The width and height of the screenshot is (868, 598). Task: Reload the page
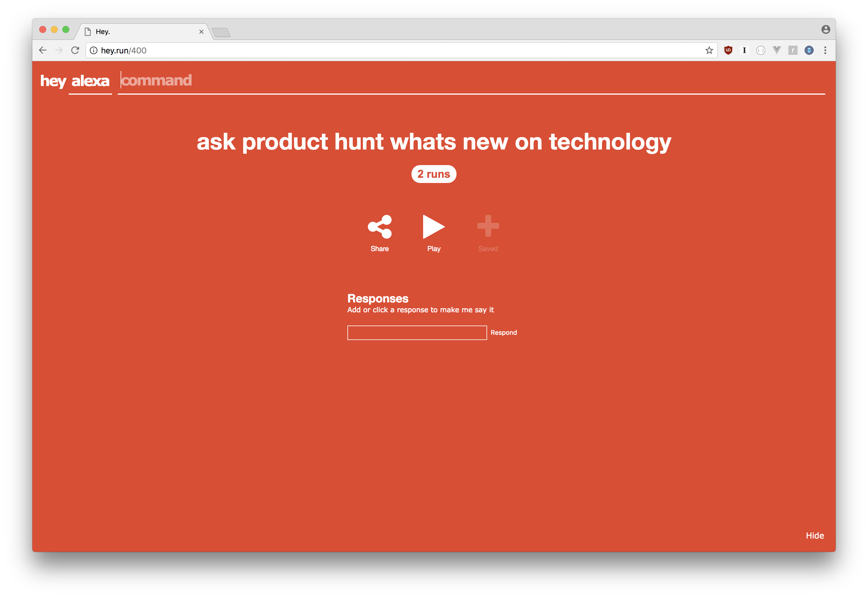(75, 50)
